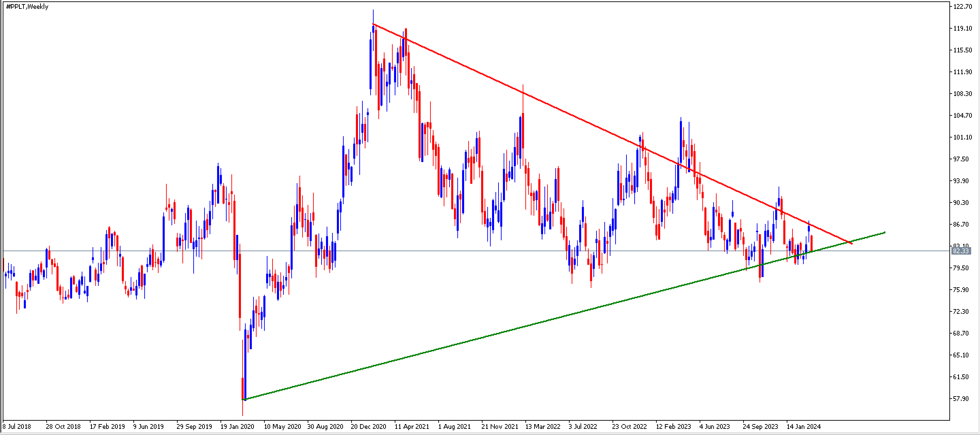This screenshot has height=435, width=980.
Task: Click the #PPLT,Weekly chart title
Action: (x=27, y=6)
